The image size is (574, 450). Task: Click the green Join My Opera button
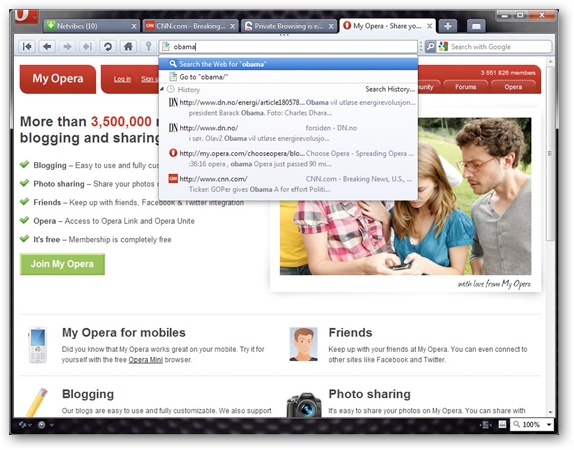click(62, 264)
